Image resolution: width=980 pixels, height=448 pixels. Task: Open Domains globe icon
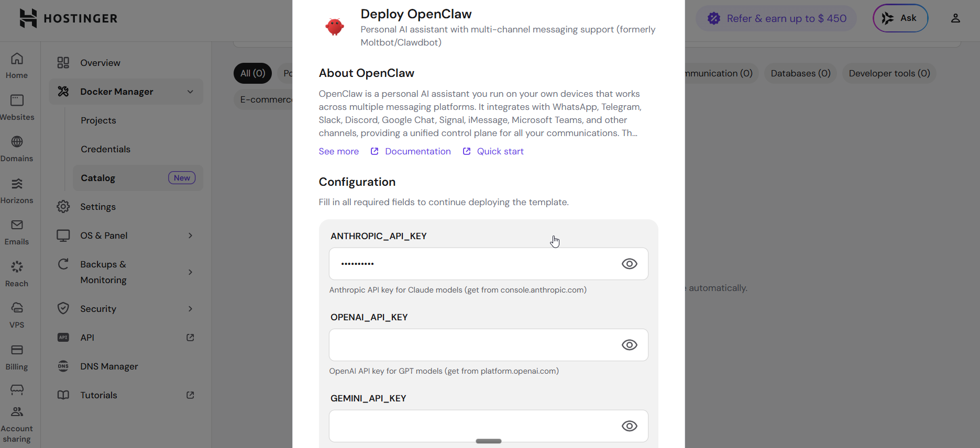(17, 142)
